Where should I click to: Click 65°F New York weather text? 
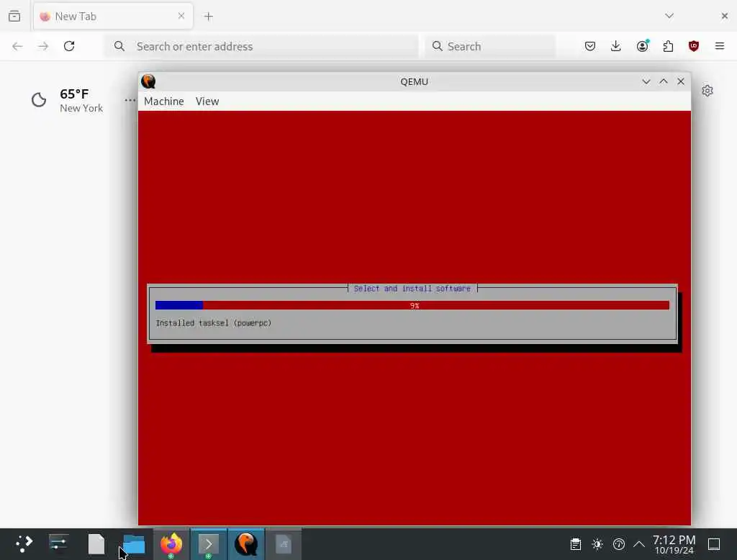81,101
